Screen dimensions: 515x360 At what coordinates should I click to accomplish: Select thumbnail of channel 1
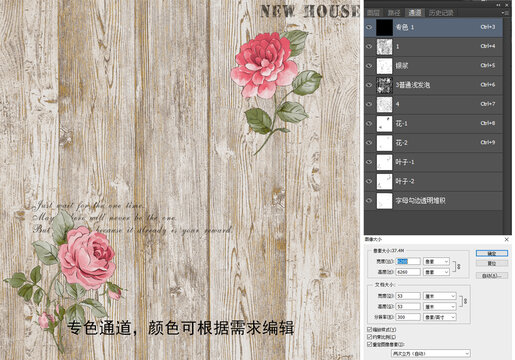click(x=384, y=47)
